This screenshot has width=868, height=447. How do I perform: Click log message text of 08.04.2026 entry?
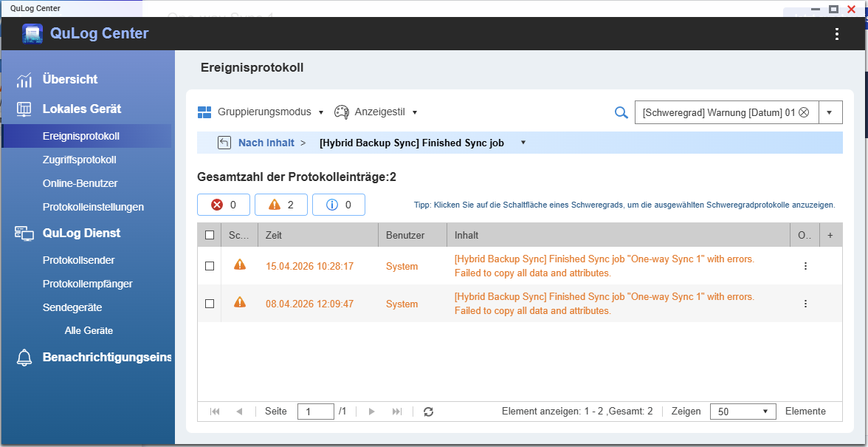[604, 304]
